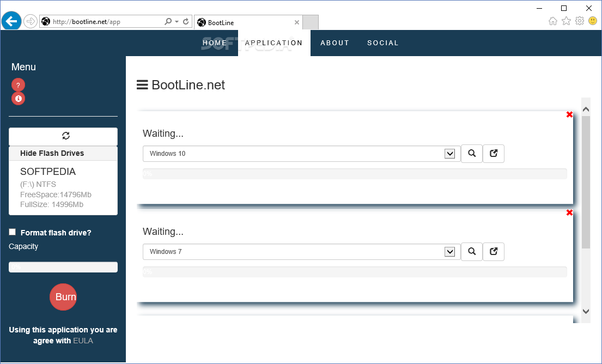
Task: Click the FullSize: 14996Mb text
Action: click(52, 205)
